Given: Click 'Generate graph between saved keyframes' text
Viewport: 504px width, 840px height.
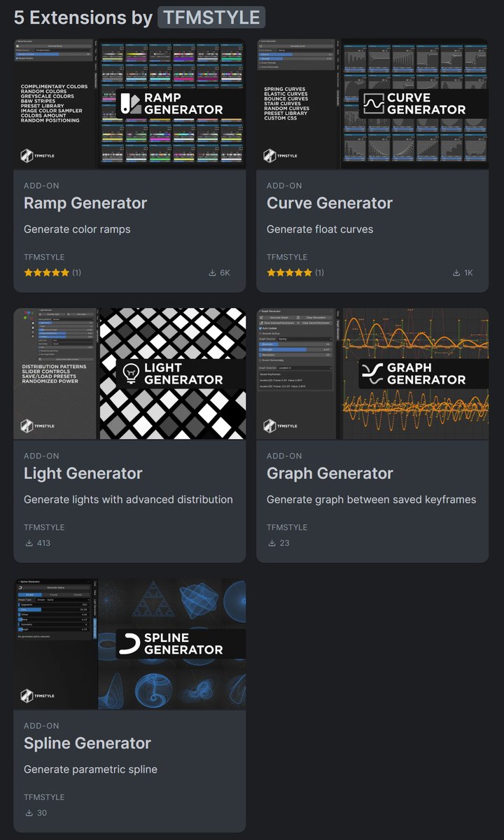Looking at the screenshot, I should 371,500.
